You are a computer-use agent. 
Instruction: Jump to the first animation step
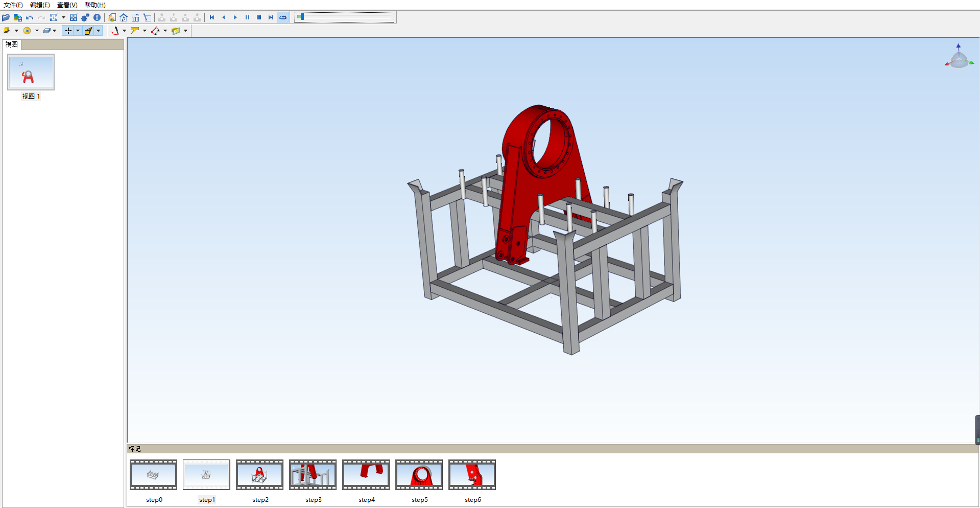(x=212, y=17)
